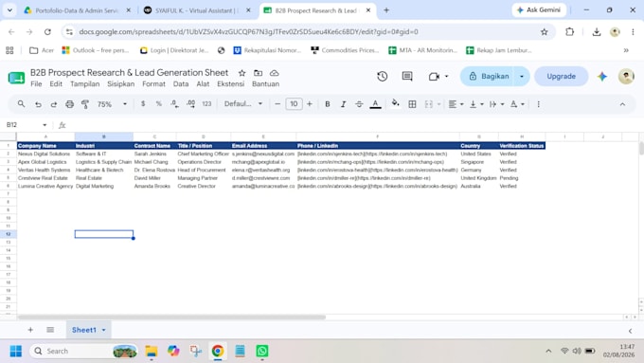Viewport: 644px width, 363px height.
Task: Open the File menu
Action: (x=36, y=83)
